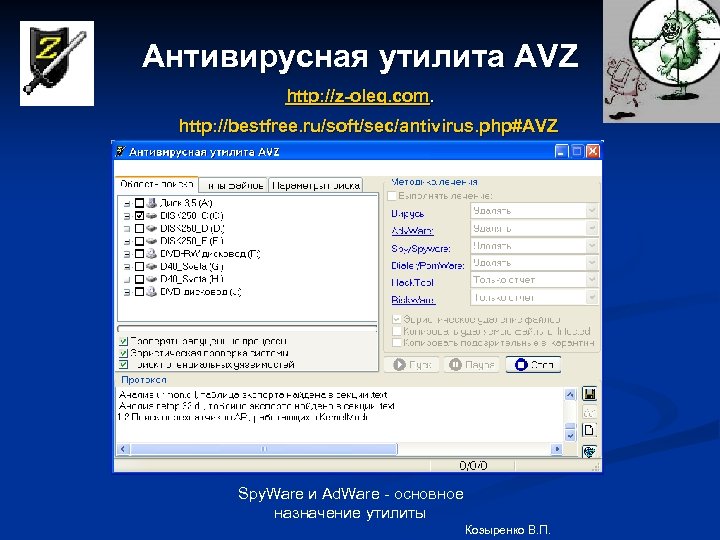This screenshot has height=540, width=720.
Task: Open the Dialer/PornWare action dropdown
Action: [x=592, y=263]
